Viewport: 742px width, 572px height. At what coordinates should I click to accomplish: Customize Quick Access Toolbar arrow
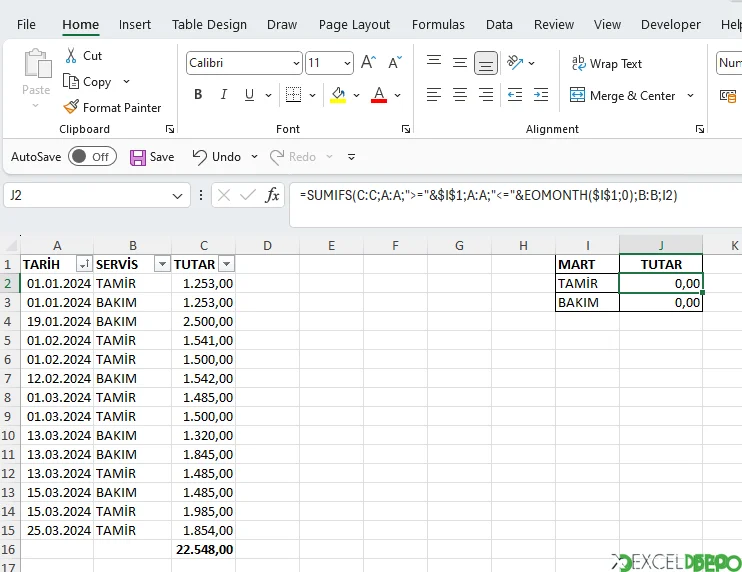point(352,157)
